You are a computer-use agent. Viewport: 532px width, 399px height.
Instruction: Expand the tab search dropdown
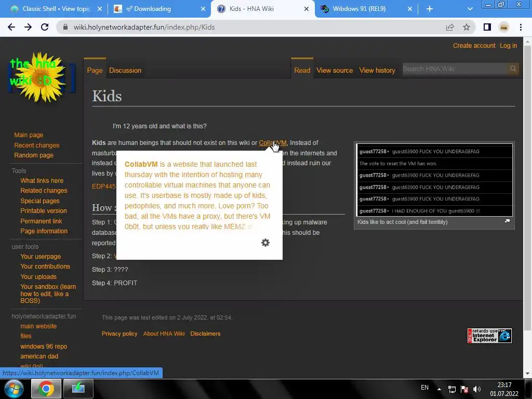coord(470,9)
